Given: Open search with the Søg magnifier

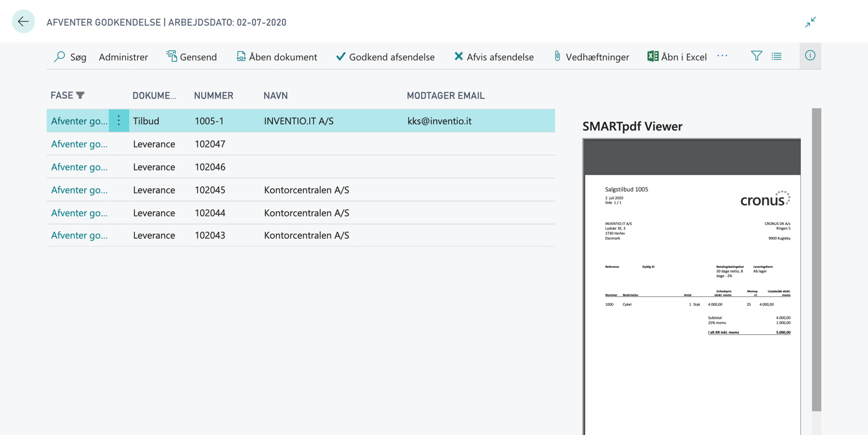Looking at the screenshot, I should (x=70, y=57).
